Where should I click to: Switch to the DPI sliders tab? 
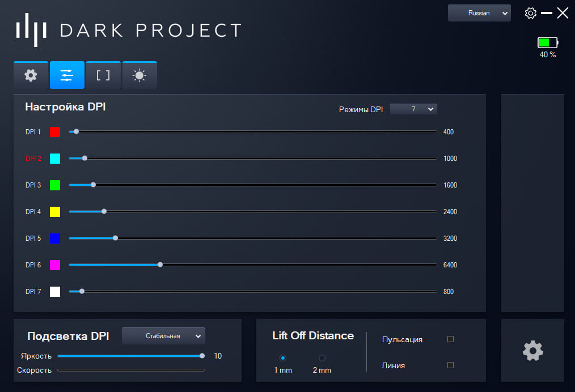pos(67,75)
